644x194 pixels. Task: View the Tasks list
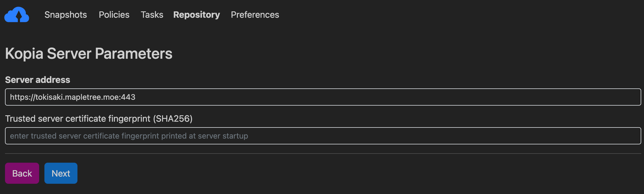(152, 15)
